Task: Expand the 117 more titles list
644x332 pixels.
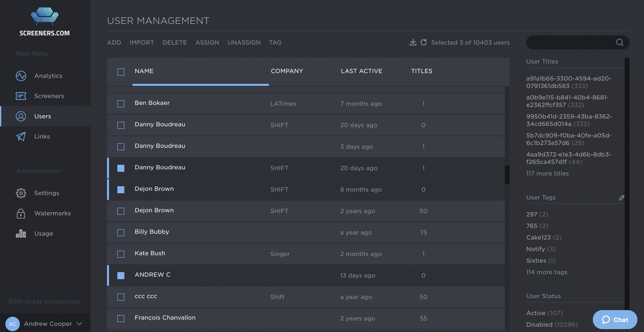Action: [547, 173]
